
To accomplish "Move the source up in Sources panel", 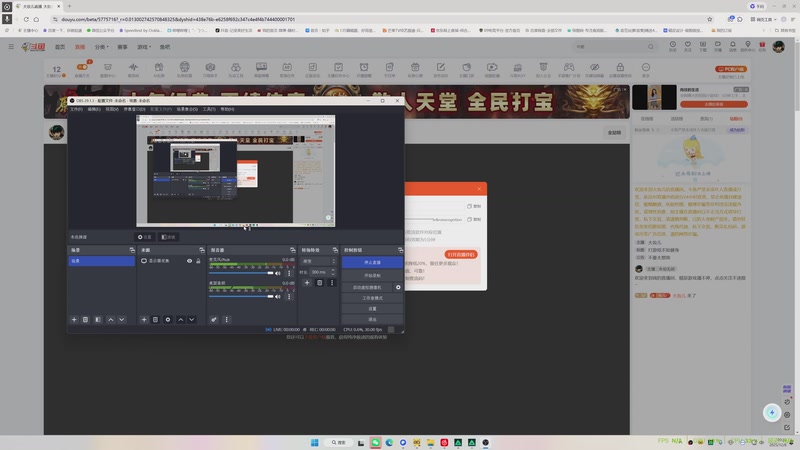I will pyautogui.click(x=181, y=319).
